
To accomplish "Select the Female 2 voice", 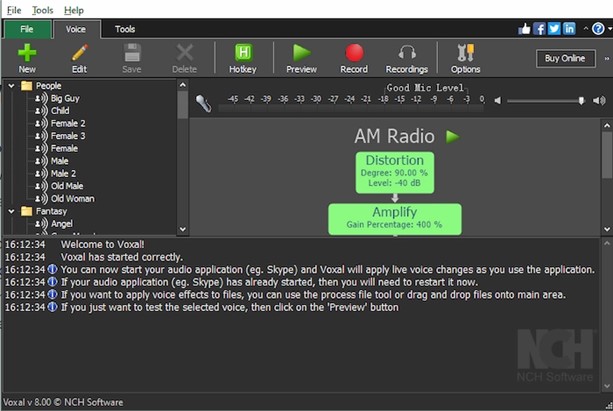I will (68, 123).
